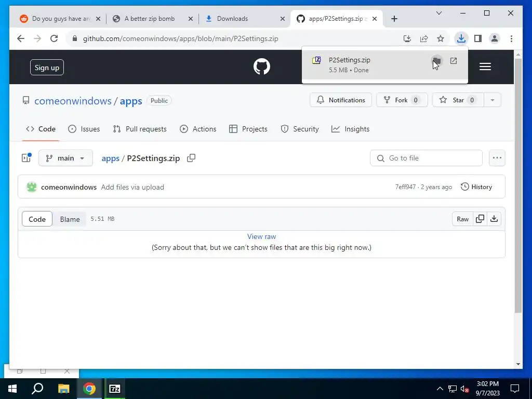Go back using the browser back arrow
The width and height of the screenshot is (532, 399).
(x=21, y=38)
